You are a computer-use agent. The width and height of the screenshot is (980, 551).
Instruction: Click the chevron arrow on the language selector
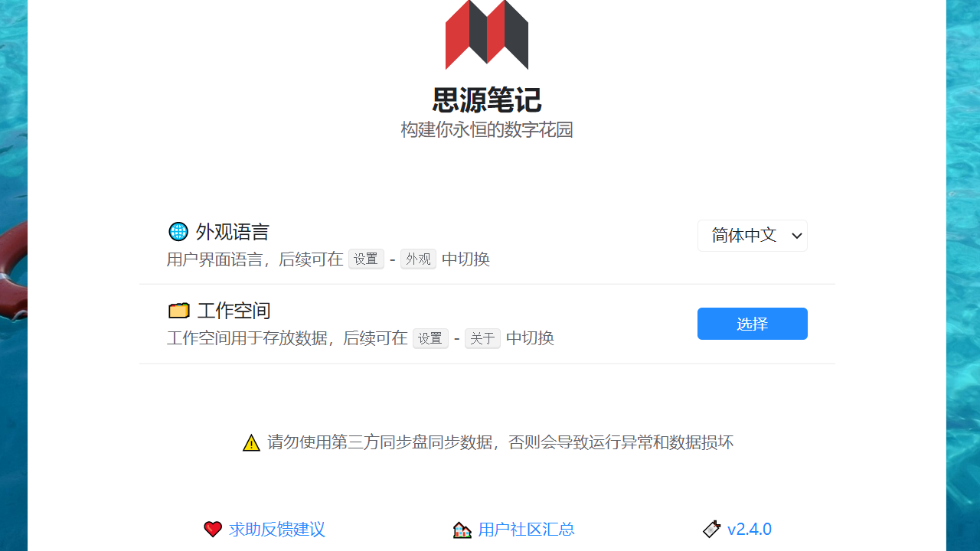point(796,236)
